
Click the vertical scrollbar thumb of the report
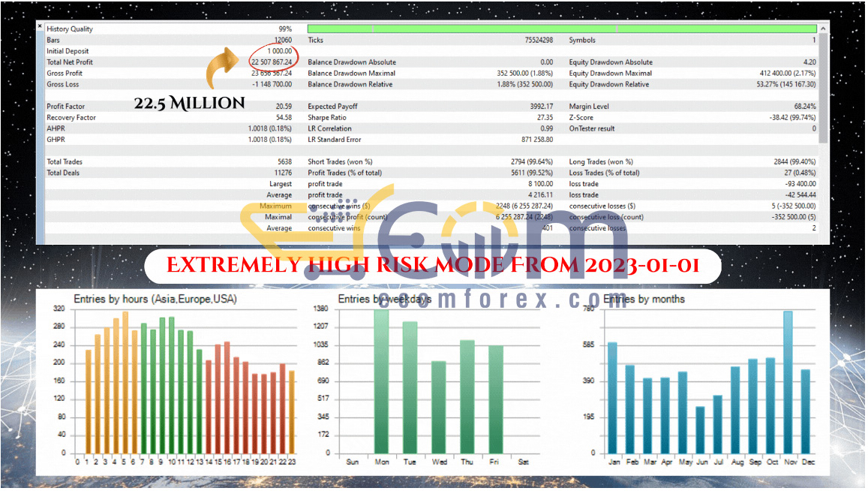[x=824, y=89]
